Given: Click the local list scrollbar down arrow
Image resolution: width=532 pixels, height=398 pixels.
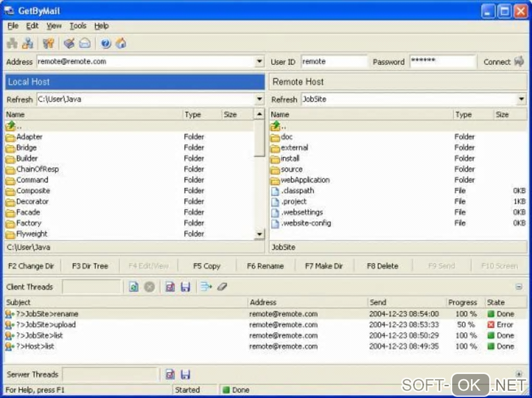Looking at the screenshot, I should click(259, 234).
